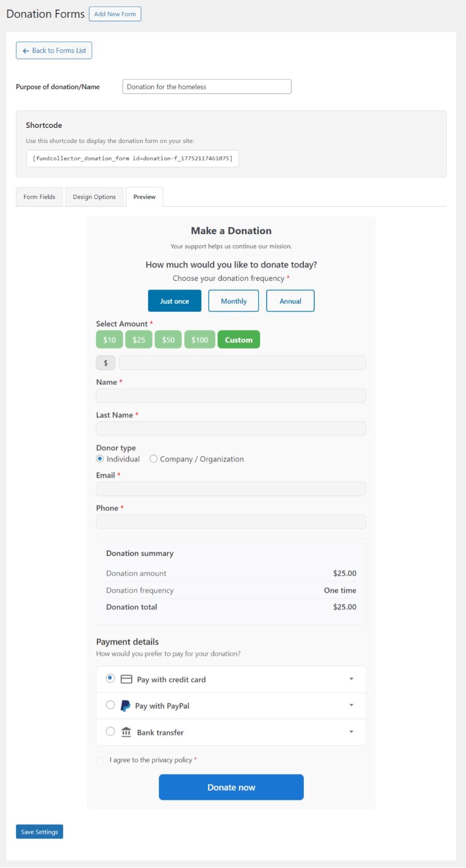The image size is (466, 868).
Task: Expand the Bank transfer payment details
Action: point(352,731)
